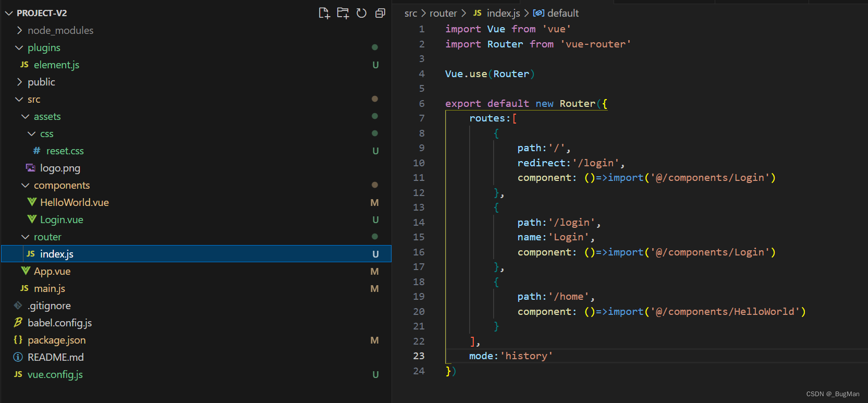Expand the node_modules folder
The image size is (868, 403).
pos(19,30)
